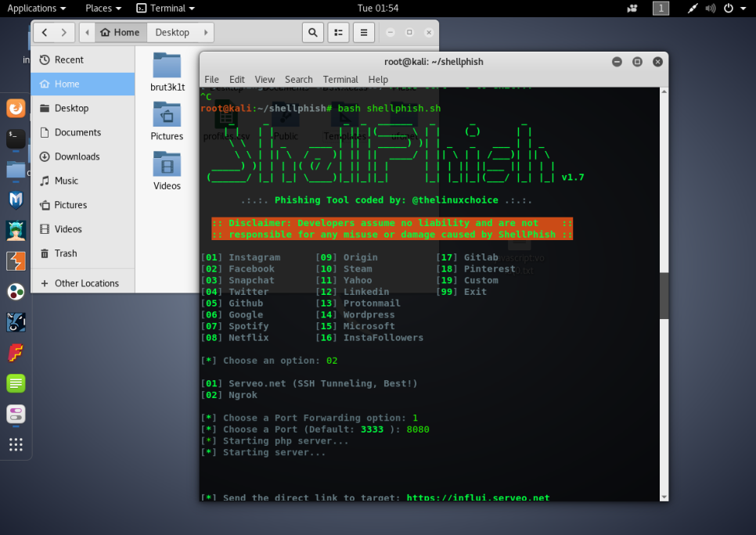756x535 pixels.
Task: Select Trash in the file manager sidebar
Action: point(83,253)
